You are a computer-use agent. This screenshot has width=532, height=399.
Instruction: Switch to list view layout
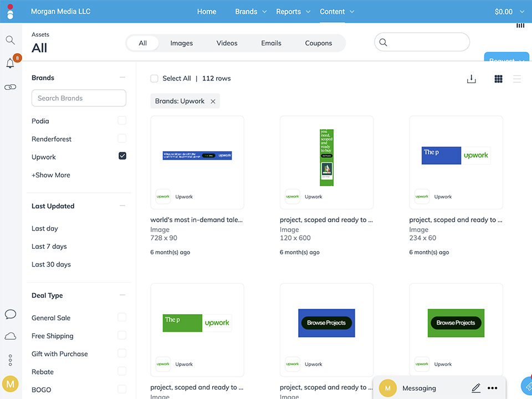click(x=517, y=79)
